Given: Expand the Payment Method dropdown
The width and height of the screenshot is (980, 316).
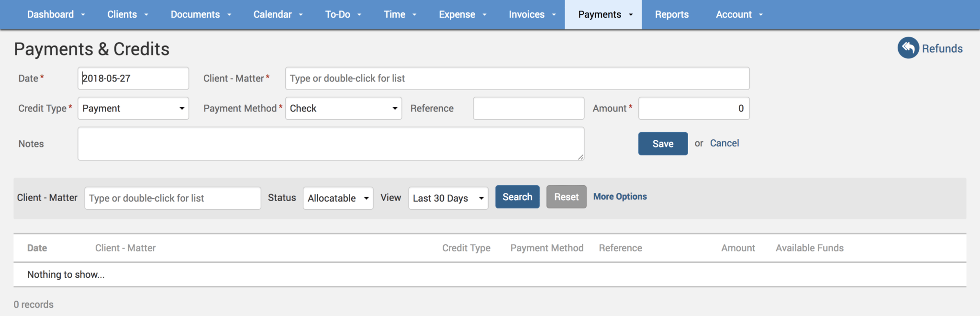Looking at the screenshot, I should [343, 108].
